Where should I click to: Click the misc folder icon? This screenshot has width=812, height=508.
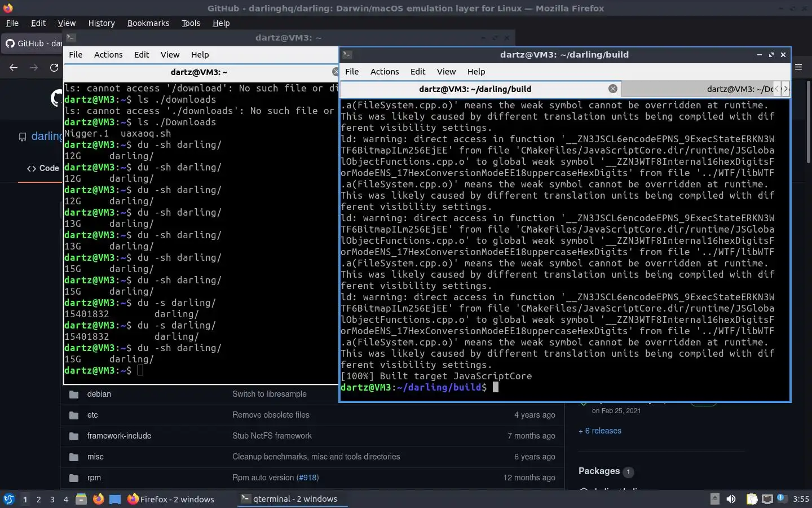(x=74, y=457)
